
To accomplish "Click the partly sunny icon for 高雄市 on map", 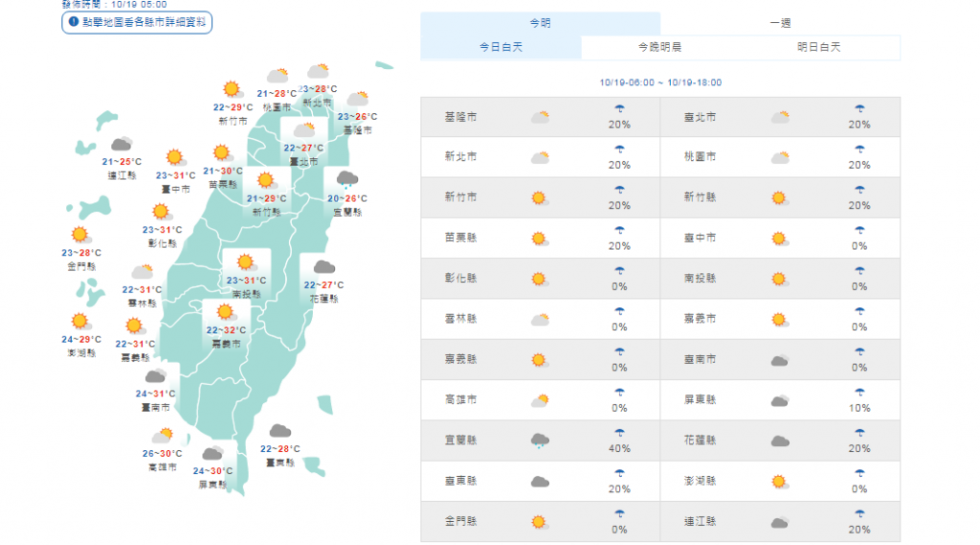I will point(163,435).
